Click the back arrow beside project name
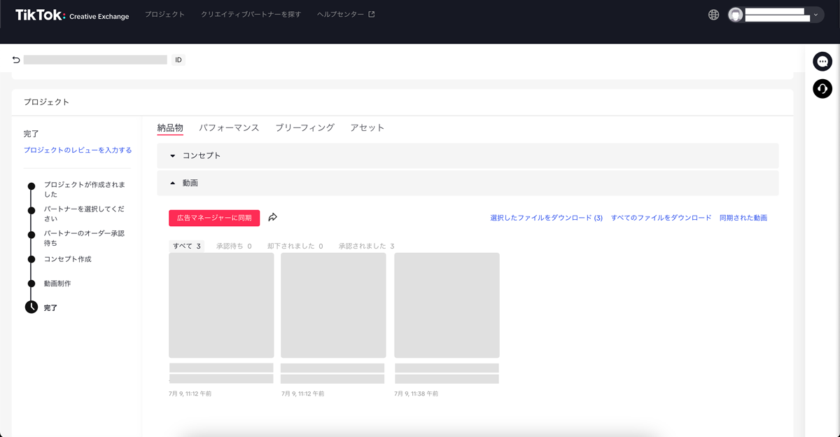 pos(16,60)
